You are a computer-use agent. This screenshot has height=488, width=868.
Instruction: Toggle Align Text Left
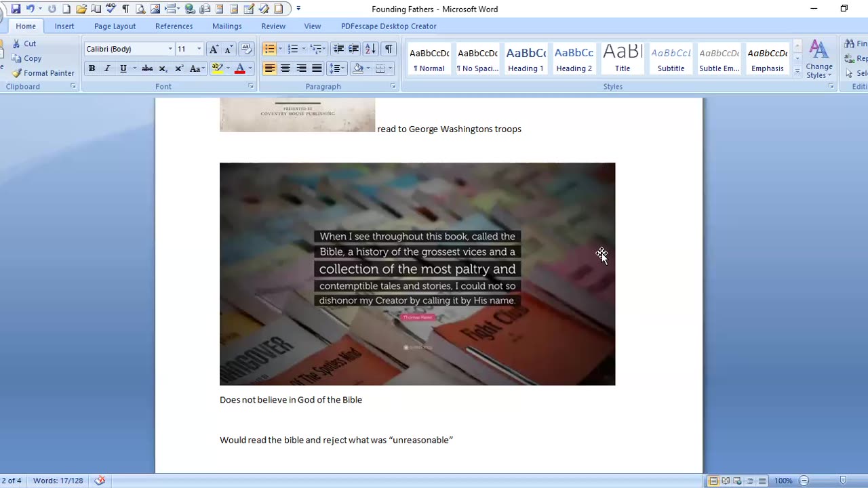click(x=270, y=68)
